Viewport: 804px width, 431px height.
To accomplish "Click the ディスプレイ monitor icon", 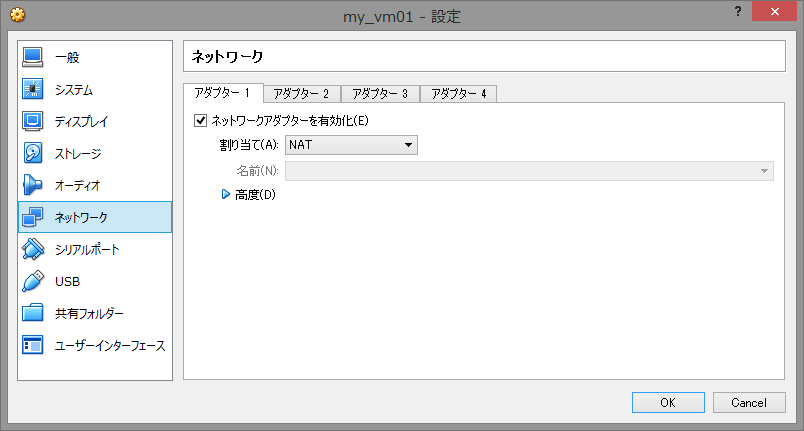I will 32,121.
